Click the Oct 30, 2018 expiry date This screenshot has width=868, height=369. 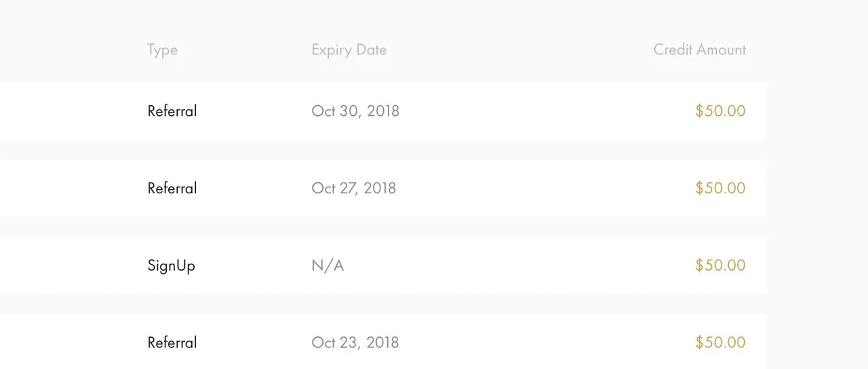pos(355,111)
